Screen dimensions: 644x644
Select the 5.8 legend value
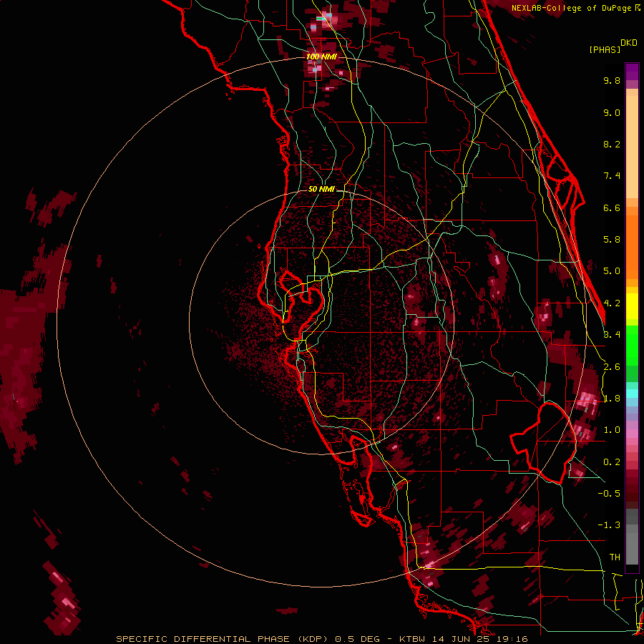[x=612, y=240]
